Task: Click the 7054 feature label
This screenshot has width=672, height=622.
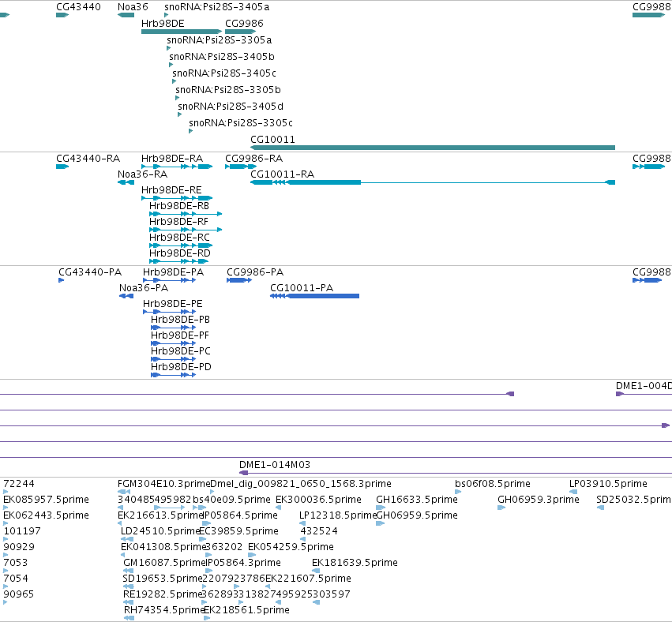Action: [x=16, y=579]
